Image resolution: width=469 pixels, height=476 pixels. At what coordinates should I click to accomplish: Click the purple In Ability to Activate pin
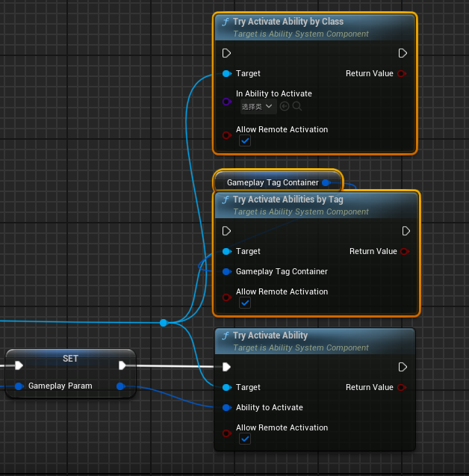tap(227, 101)
